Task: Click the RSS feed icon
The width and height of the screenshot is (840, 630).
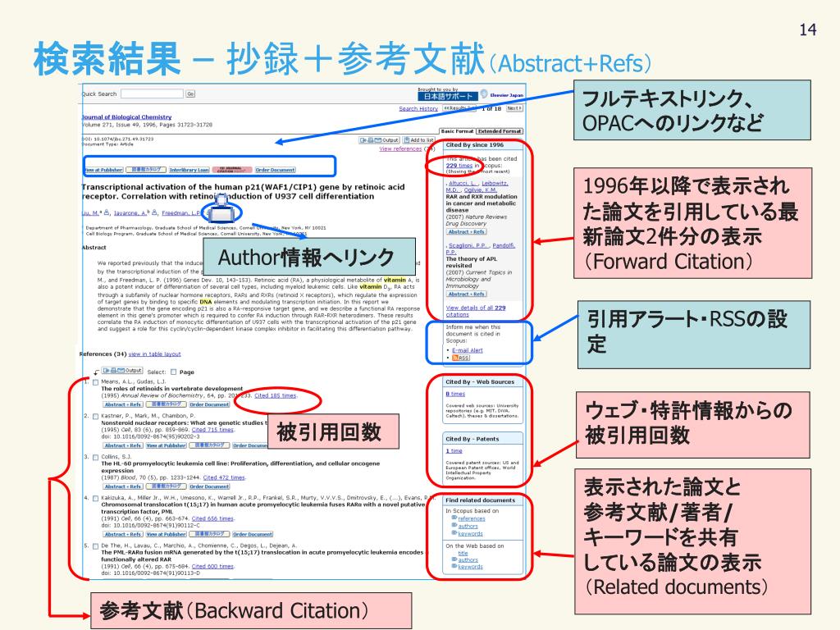Action: (461, 358)
